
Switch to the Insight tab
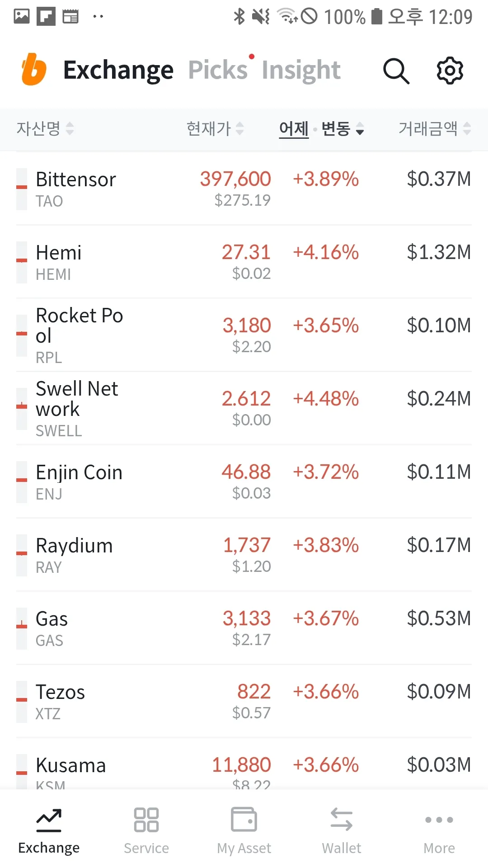301,70
